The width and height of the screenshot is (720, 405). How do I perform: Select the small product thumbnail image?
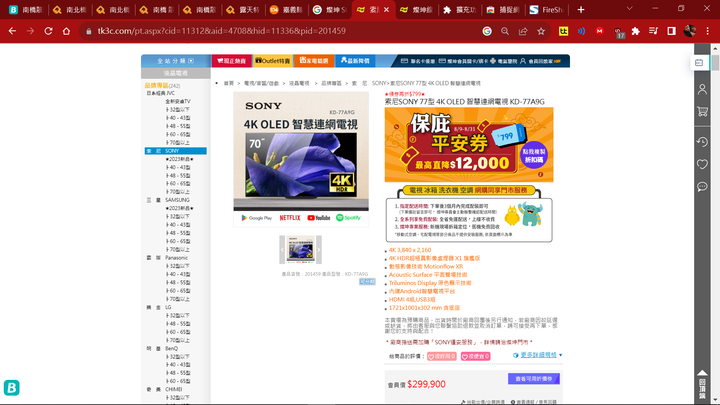point(300,249)
